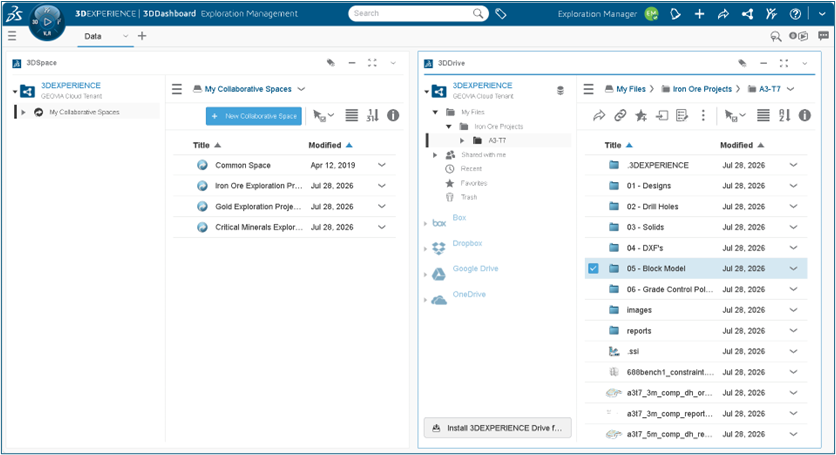The width and height of the screenshot is (836, 455).
Task: Expand A3-T7 folder in 3DDrive tree
Action: pyautogui.click(x=462, y=141)
